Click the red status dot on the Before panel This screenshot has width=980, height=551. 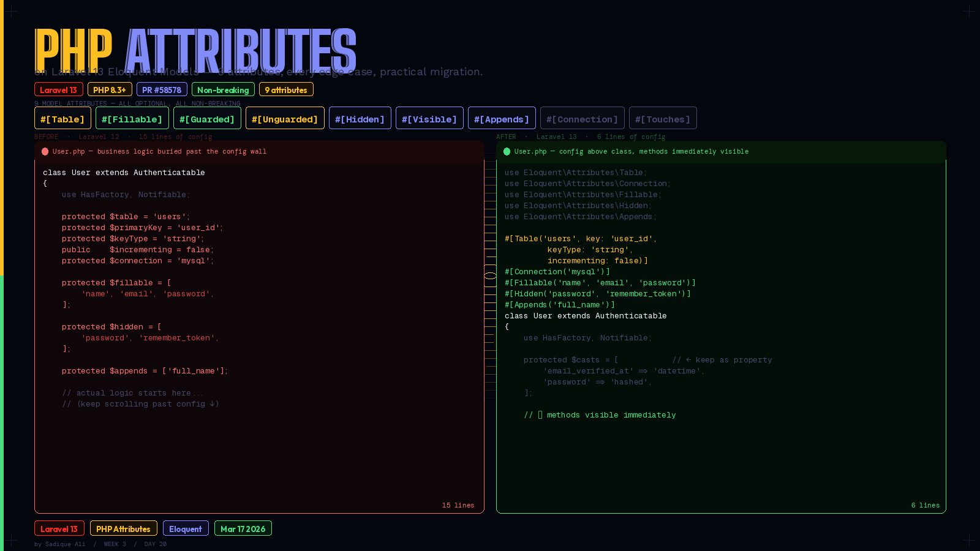tap(45, 151)
